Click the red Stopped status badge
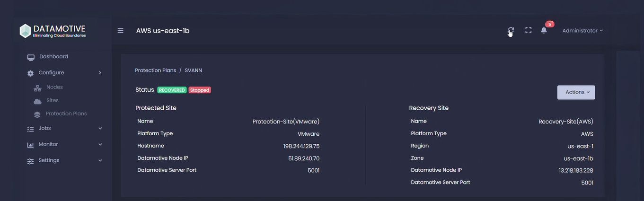This screenshot has width=644, height=201. [x=200, y=90]
